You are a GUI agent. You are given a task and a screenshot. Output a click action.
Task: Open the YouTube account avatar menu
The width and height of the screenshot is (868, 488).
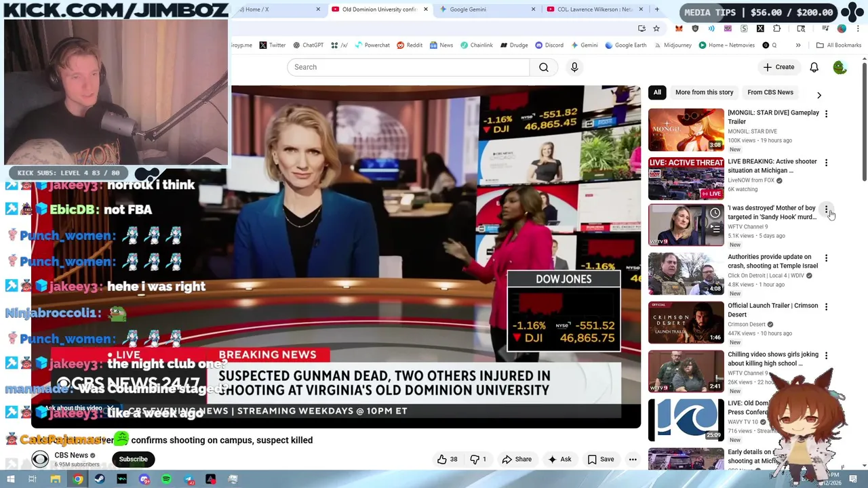(x=840, y=67)
